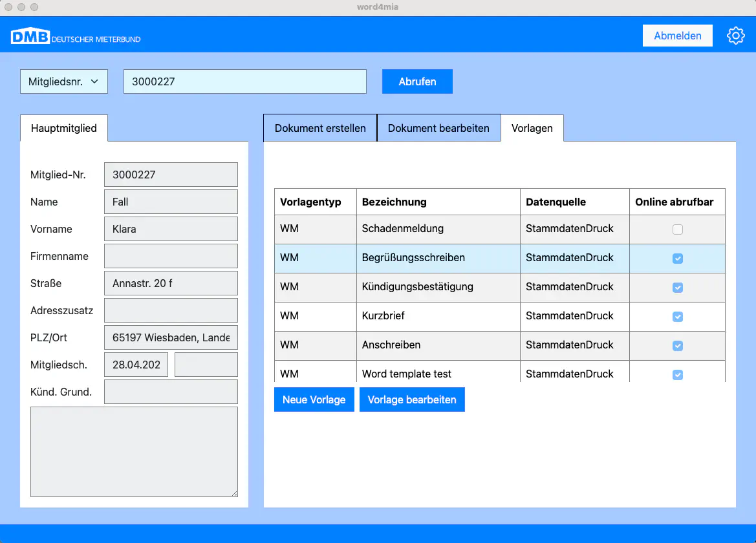Log out with the Abmelden button
756x543 pixels.
pos(677,36)
